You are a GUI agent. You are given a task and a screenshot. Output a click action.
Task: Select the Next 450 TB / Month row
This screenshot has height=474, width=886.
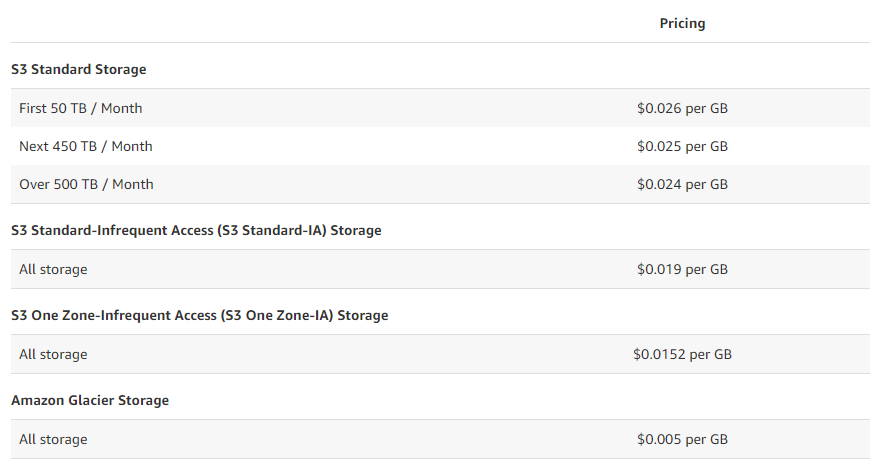440,146
